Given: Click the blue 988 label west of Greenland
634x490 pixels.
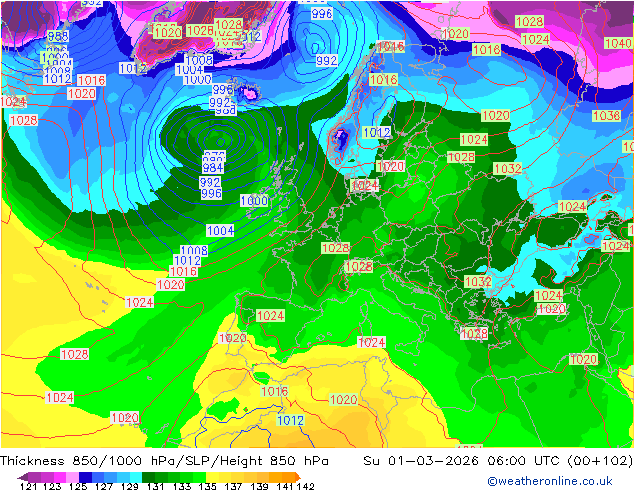Looking at the screenshot, I should pyautogui.click(x=58, y=36).
